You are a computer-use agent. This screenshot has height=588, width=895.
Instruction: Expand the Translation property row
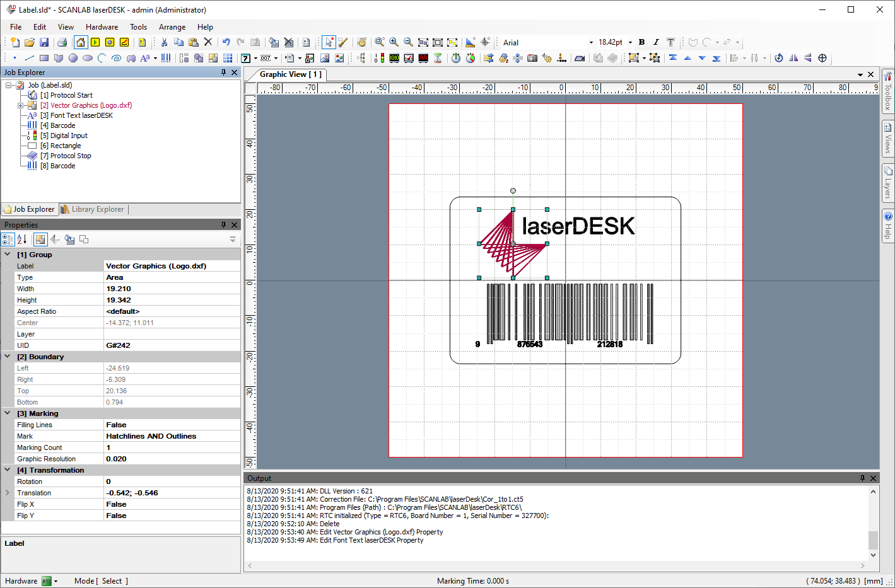(x=8, y=493)
